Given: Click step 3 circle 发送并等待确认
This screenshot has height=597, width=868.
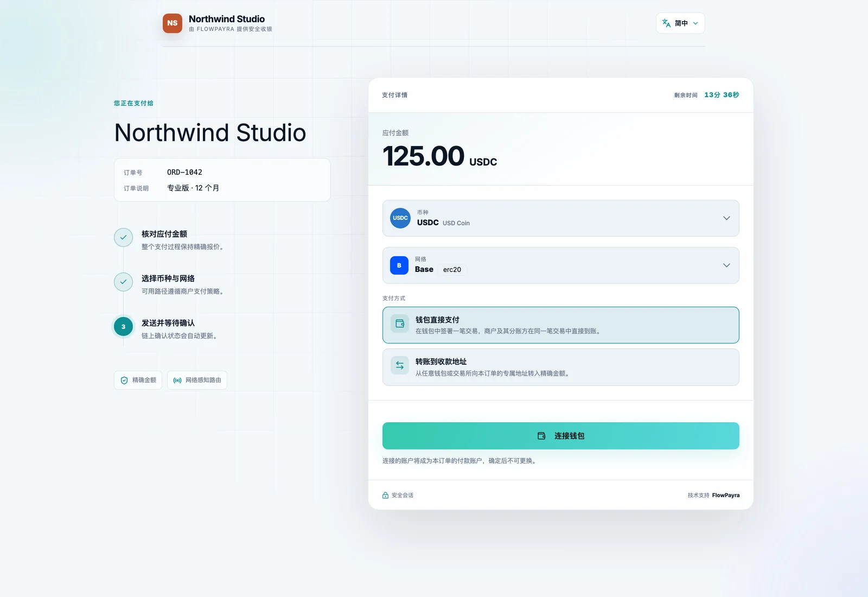Looking at the screenshot, I should point(123,327).
